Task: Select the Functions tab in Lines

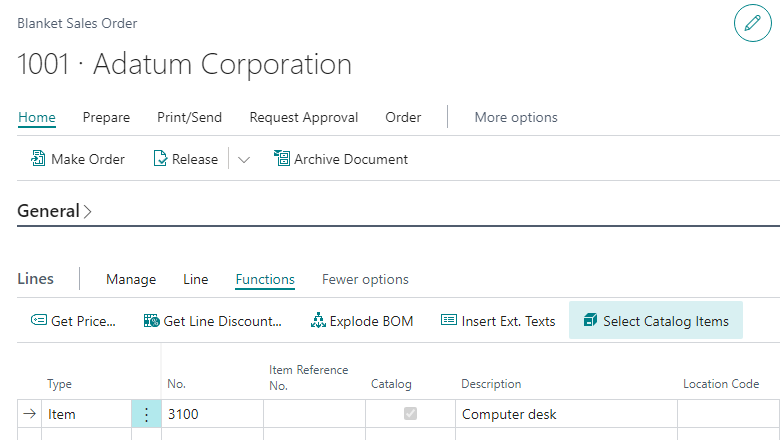Action: (x=265, y=279)
